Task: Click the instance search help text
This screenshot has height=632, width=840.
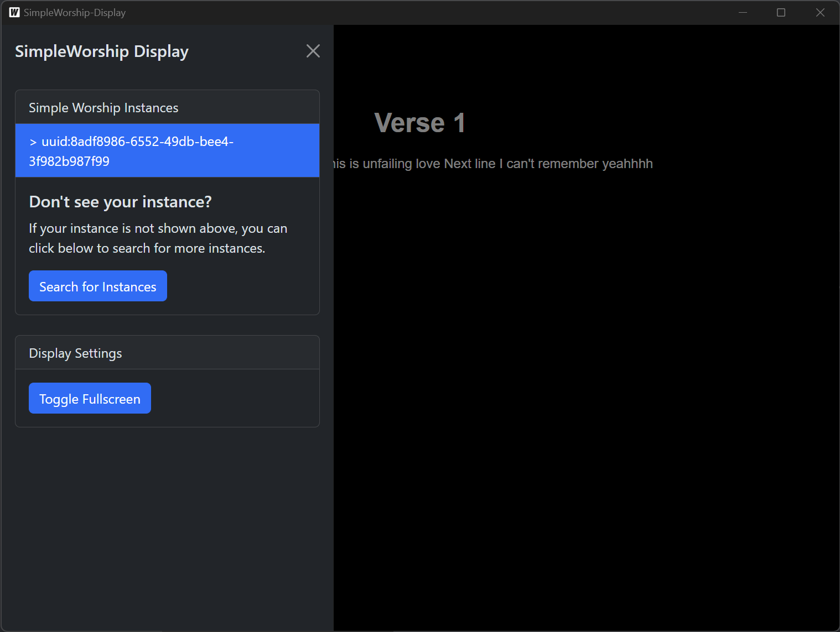Action: point(158,238)
